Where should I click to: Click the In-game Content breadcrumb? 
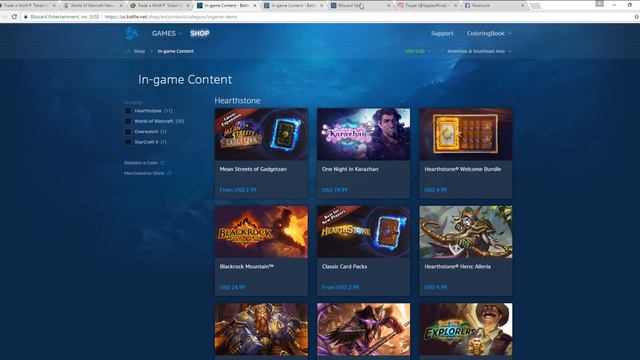click(x=176, y=51)
